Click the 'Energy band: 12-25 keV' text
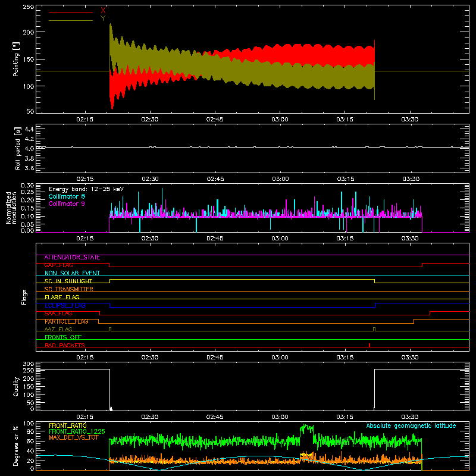Screen dimensions: 476x476 click(x=86, y=189)
